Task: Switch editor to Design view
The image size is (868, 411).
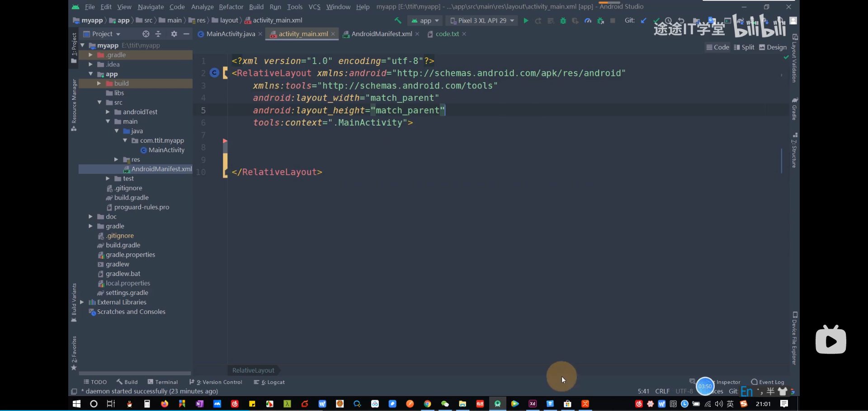Action: pos(773,47)
